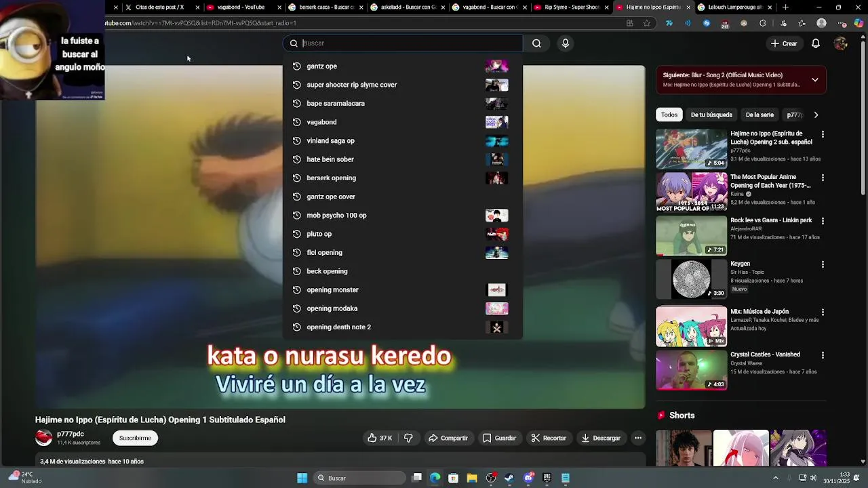Start voice search with the microphone icon
868x488 pixels.
pyautogui.click(x=565, y=43)
